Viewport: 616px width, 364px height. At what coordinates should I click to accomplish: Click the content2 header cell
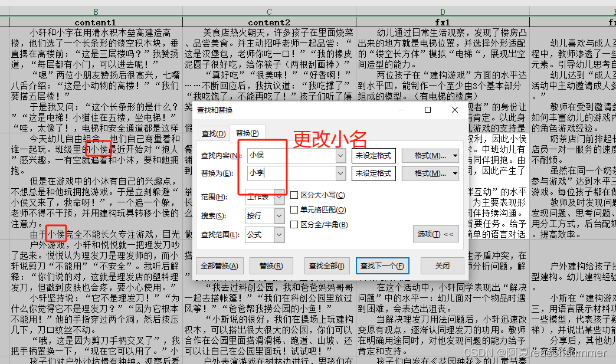tap(269, 22)
